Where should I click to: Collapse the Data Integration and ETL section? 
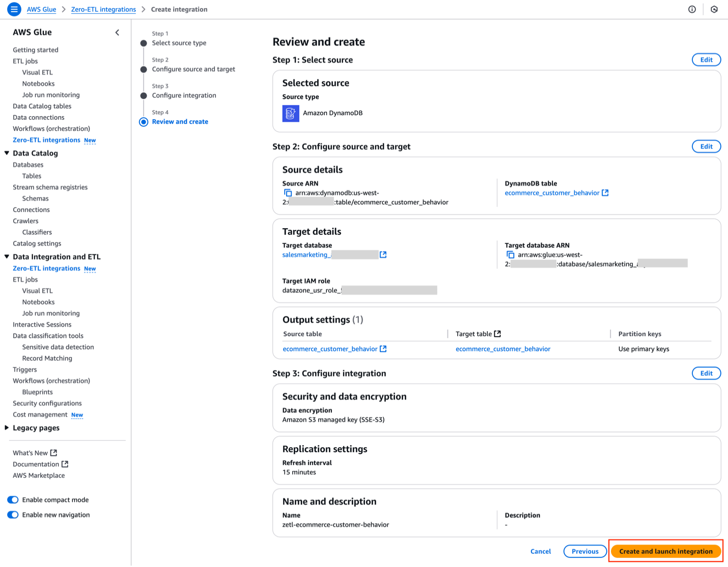7,257
